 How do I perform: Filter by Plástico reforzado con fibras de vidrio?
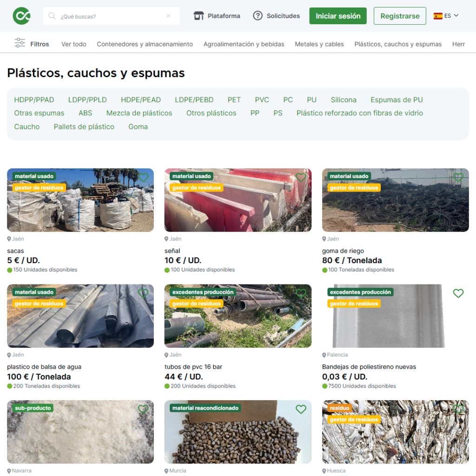[360, 113]
